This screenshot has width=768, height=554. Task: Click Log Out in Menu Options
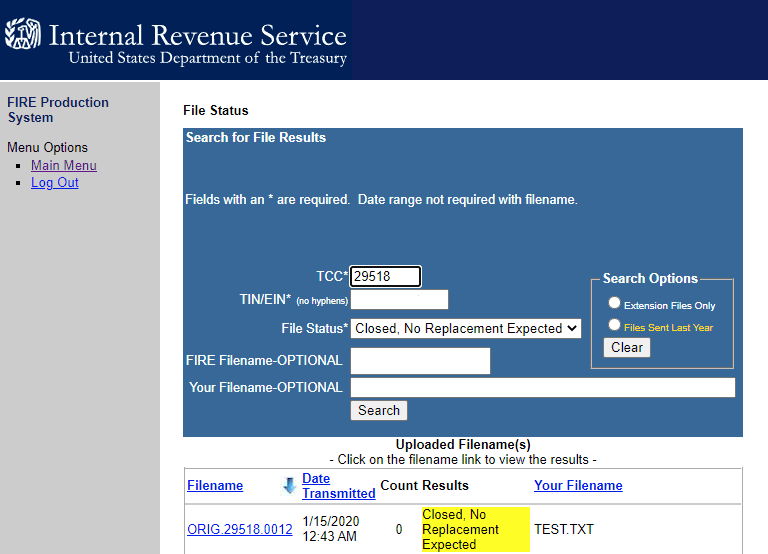55,182
